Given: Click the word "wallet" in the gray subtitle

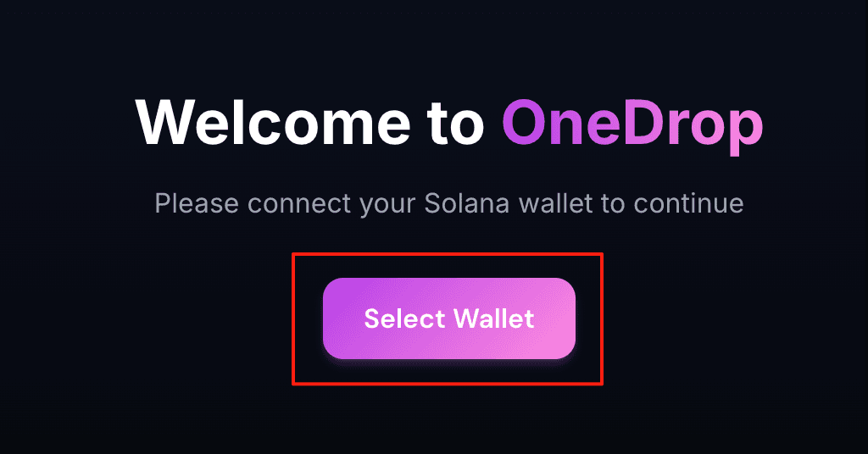Looking at the screenshot, I should [555, 203].
